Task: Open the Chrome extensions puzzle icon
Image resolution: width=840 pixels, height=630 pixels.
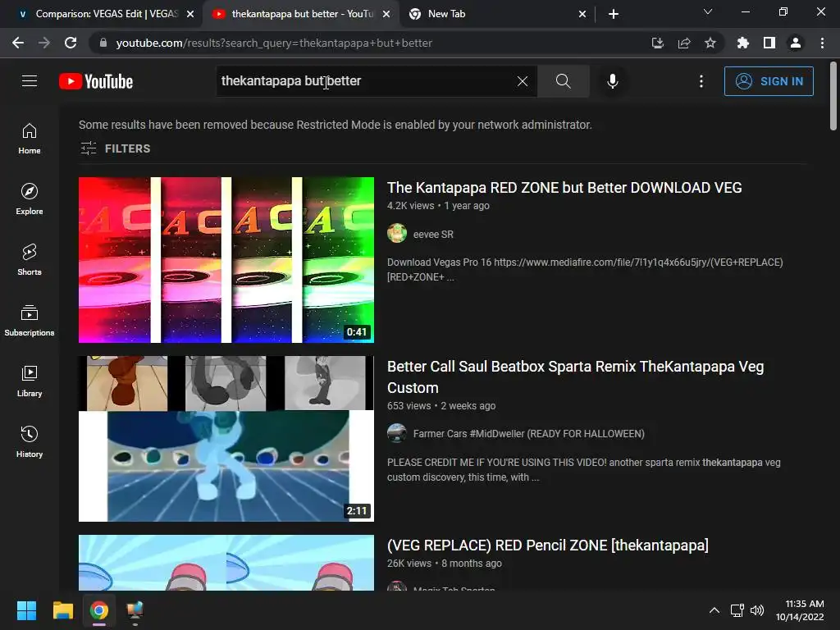Action: coord(742,43)
